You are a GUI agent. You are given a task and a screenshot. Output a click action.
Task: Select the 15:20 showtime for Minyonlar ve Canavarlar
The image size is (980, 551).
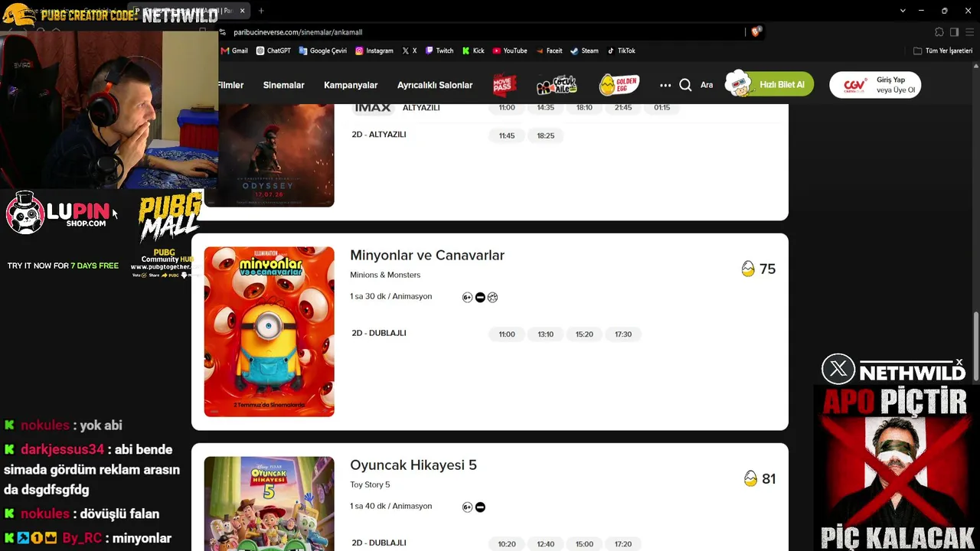pos(584,334)
